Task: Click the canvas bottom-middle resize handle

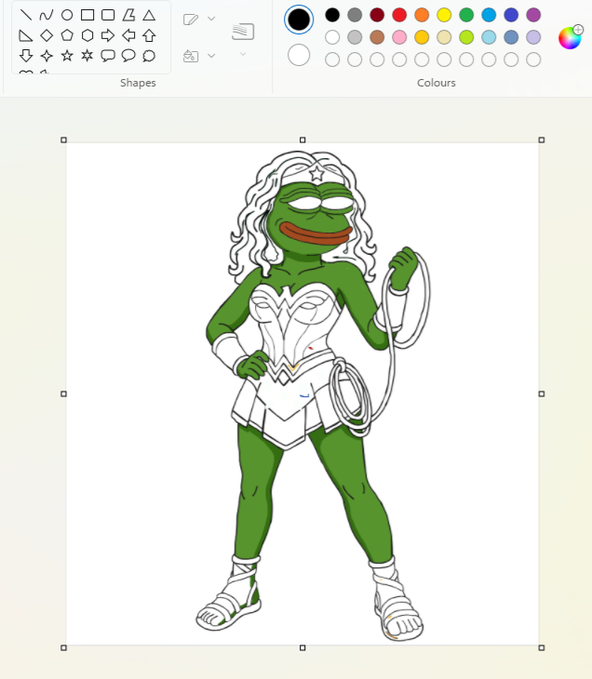Action: coord(303,648)
